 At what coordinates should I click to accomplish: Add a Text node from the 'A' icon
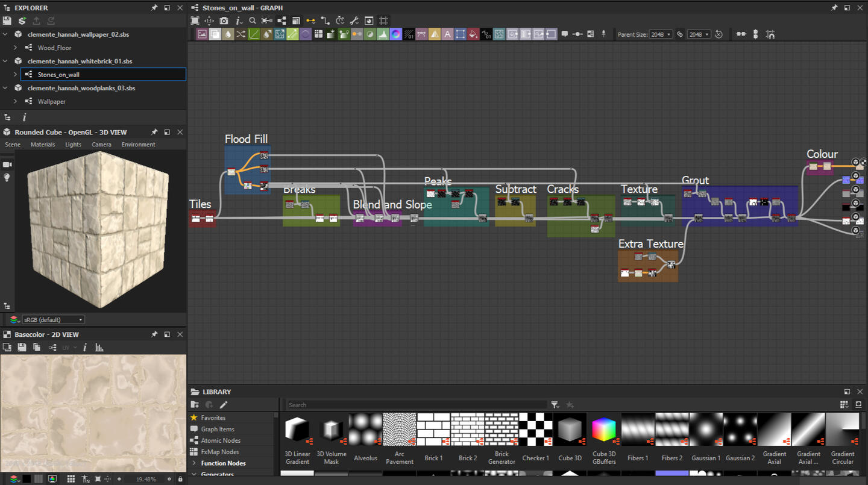click(x=447, y=34)
